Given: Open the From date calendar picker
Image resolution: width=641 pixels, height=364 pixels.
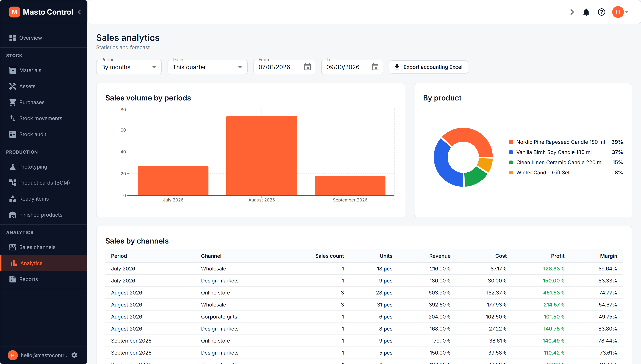Looking at the screenshot, I should coord(307,67).
